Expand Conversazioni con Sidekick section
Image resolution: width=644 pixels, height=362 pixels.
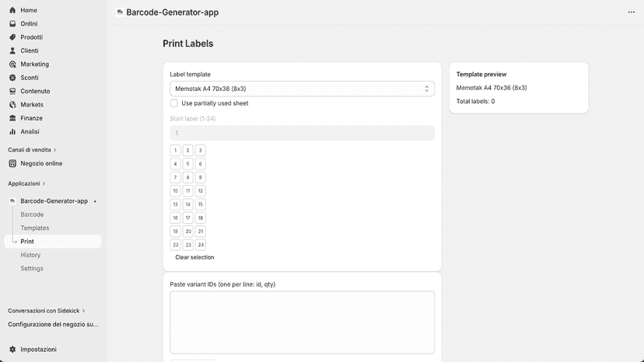(x=47, y=311)
